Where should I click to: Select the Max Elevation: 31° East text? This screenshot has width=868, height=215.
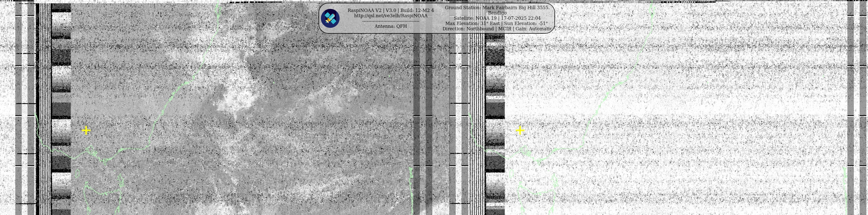[472, 24]
